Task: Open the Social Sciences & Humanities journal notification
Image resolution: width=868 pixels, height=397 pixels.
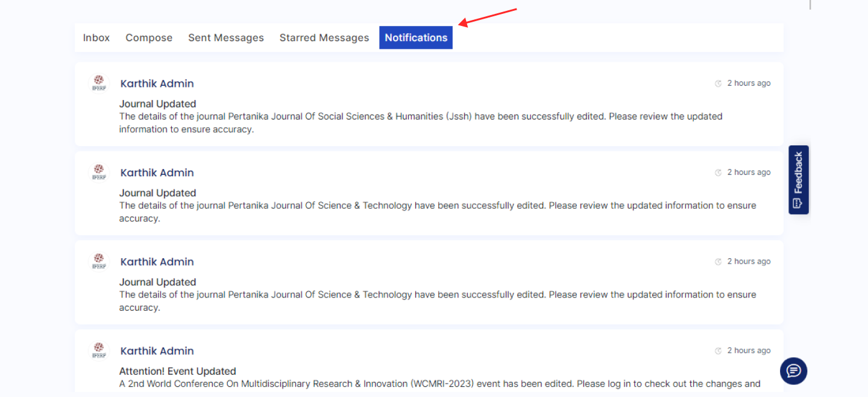Action: coord(420,116)
